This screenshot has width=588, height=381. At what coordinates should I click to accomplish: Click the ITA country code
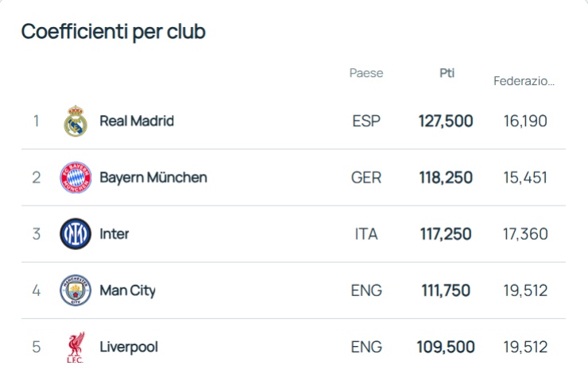tap(366, 234)
